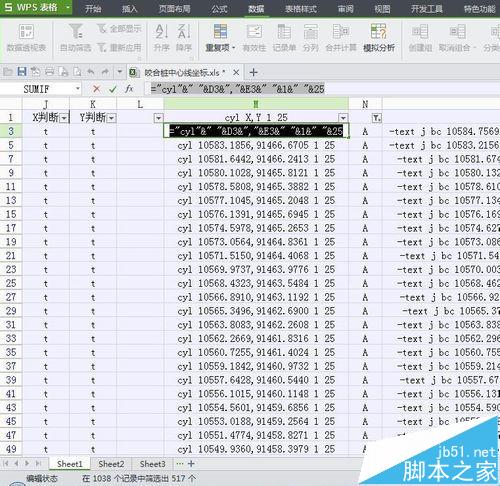Close the 咬合桩中心线坐标.xls document tab
This screenshot has height=486, width=500.
tap(236, 72)
